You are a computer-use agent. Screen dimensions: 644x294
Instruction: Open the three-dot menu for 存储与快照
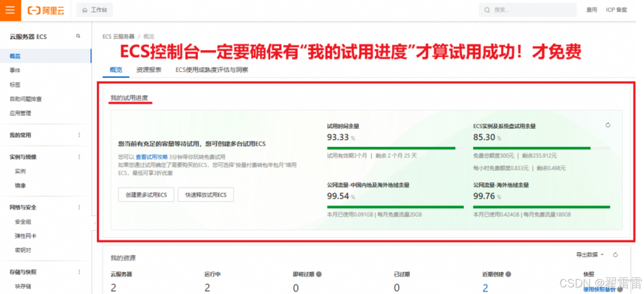click(79, 272)
